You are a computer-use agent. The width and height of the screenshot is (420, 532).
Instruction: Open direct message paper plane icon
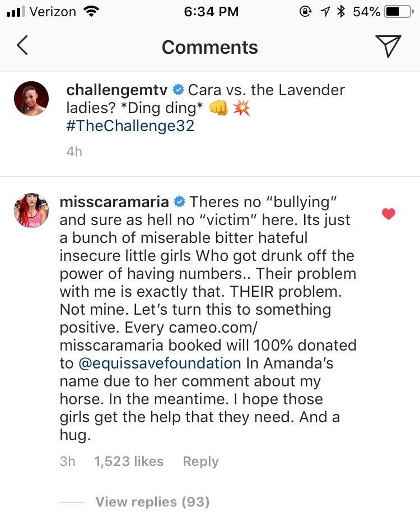[388, 46]
